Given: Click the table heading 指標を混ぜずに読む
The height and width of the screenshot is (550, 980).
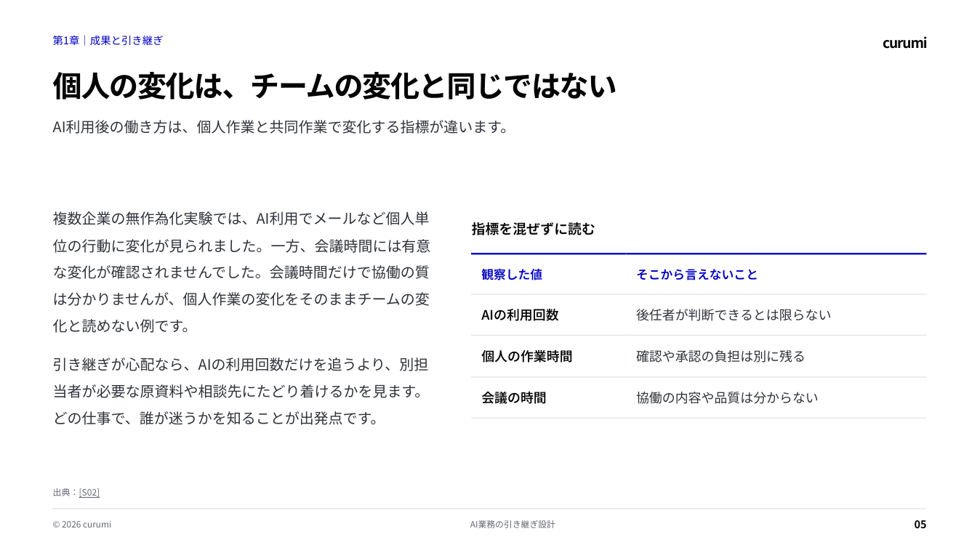Looking at the screenshot, I should [x=533, y=229].
